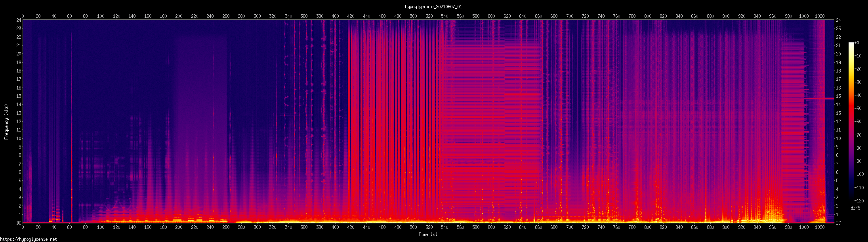
Task: Click the Time (s) axis label
Action: pos(428,234)
